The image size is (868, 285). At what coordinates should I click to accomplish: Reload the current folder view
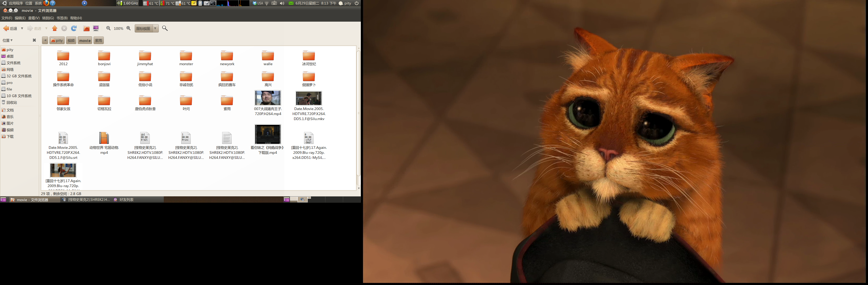74,28
